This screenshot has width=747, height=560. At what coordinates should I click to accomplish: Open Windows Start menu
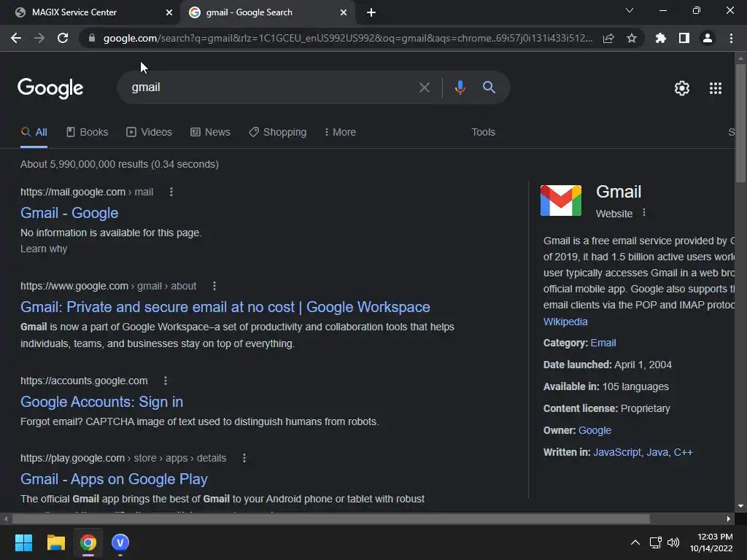click(x=23, y=542)
